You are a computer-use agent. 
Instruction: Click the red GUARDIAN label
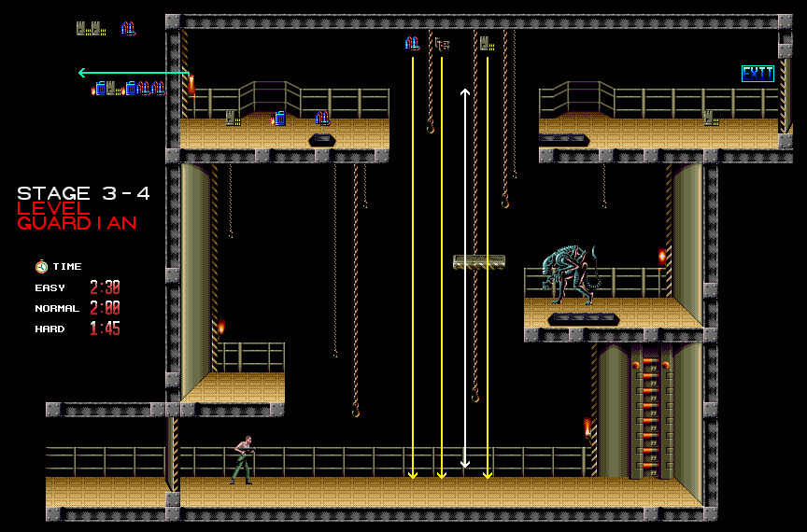(77, 223)
